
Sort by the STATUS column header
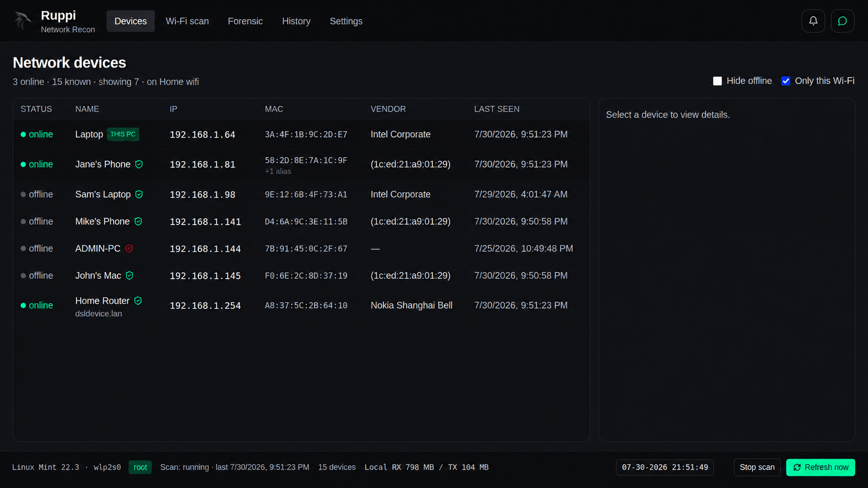click(x=36, y=109)
